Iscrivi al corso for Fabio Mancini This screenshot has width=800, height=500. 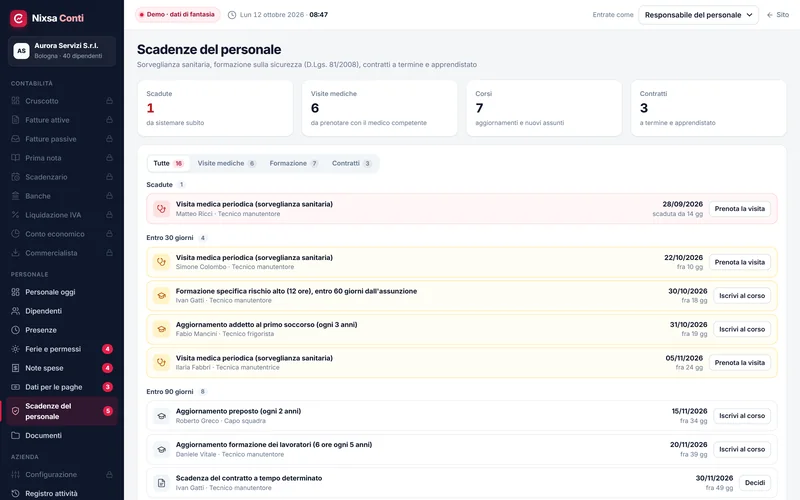[x=742, y=329]
